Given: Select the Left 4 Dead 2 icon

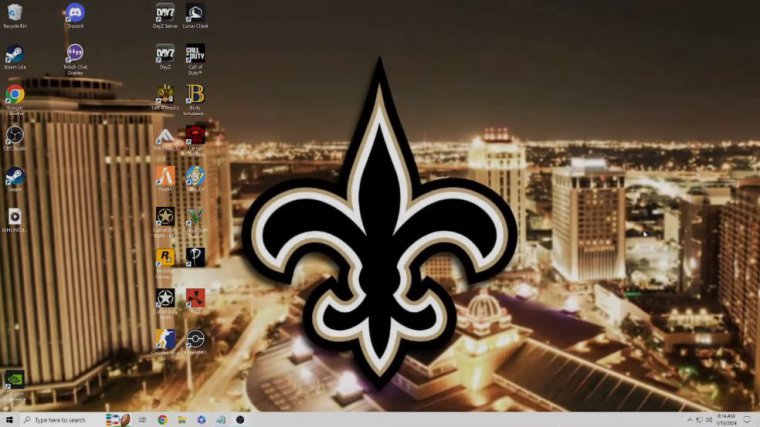Looking at the screenshot, I should coord(165,94).
